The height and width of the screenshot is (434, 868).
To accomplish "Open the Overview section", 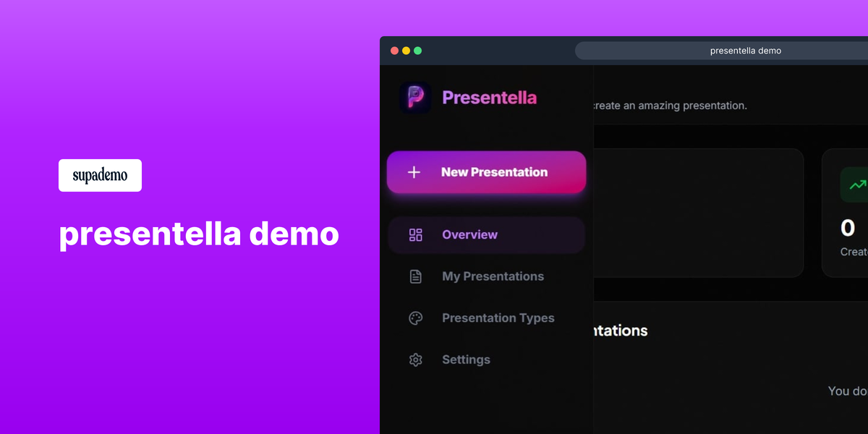I will coord(486,234).
